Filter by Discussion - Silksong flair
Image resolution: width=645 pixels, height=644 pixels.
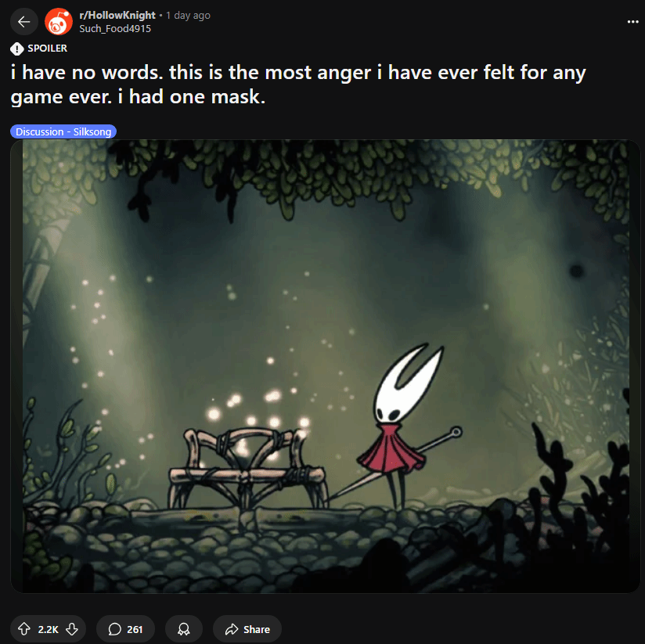coord(63,131)
